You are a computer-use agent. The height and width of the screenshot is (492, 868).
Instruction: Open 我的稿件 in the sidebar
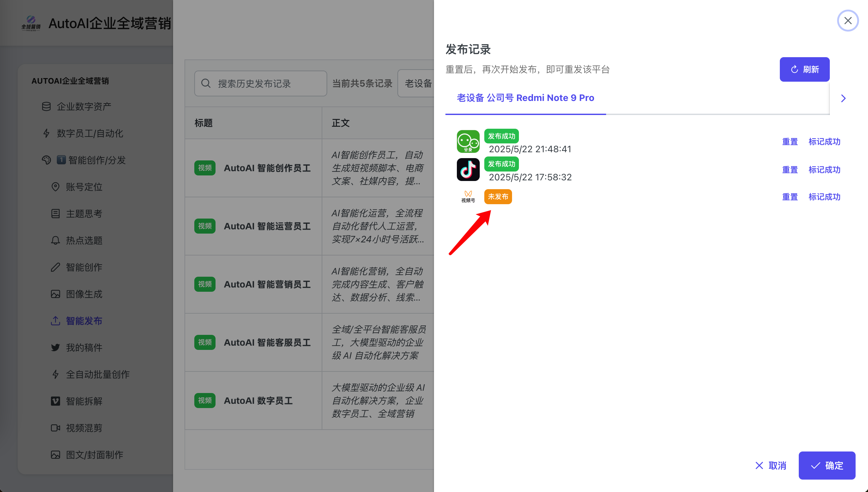84,348
